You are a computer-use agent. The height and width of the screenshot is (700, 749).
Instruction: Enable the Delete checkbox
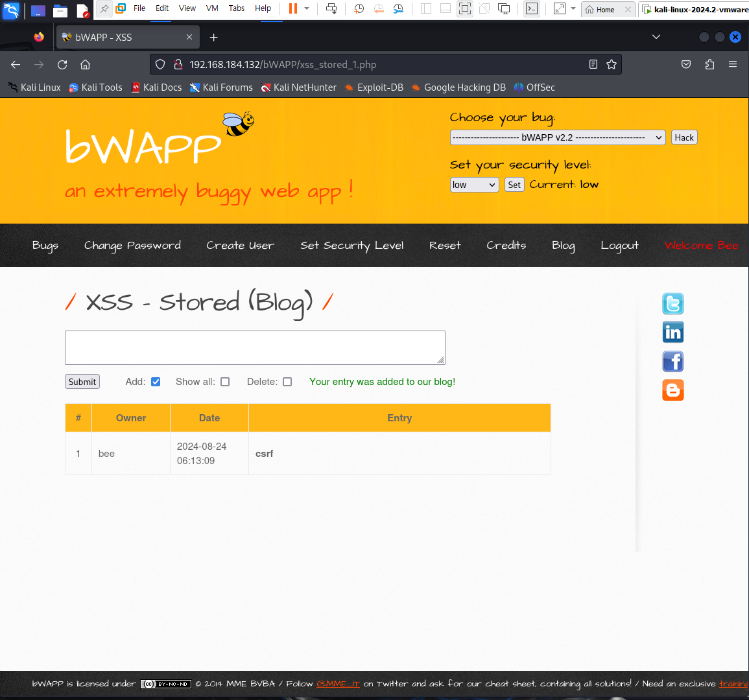[x=287, y=382]
